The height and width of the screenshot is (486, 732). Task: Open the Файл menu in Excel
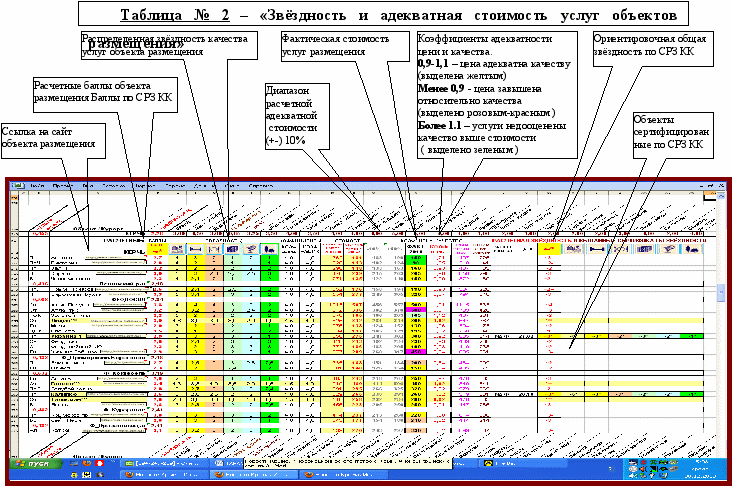[38, 187]
